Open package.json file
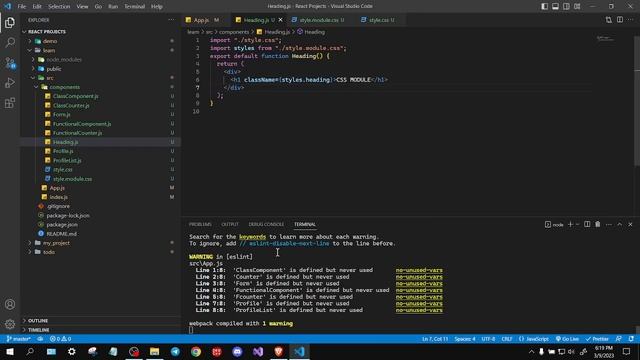 pyautogui.click(x=62, y=224)
